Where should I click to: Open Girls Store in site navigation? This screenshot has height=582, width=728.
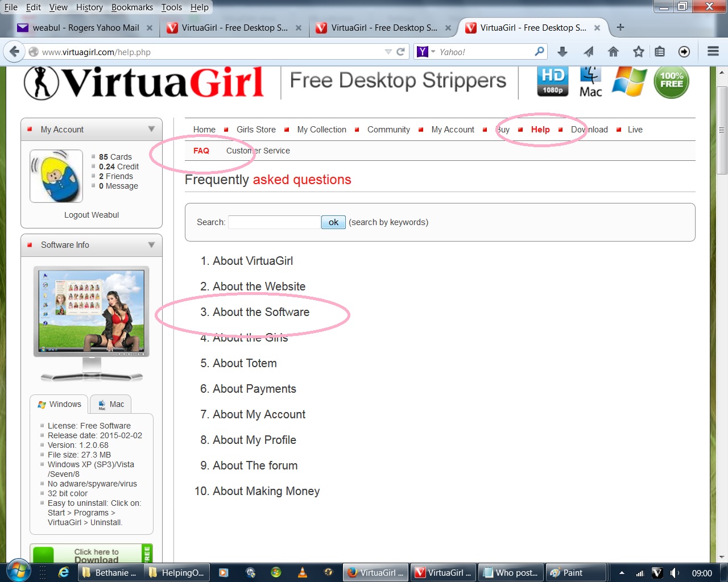click(x=256, y=130)
